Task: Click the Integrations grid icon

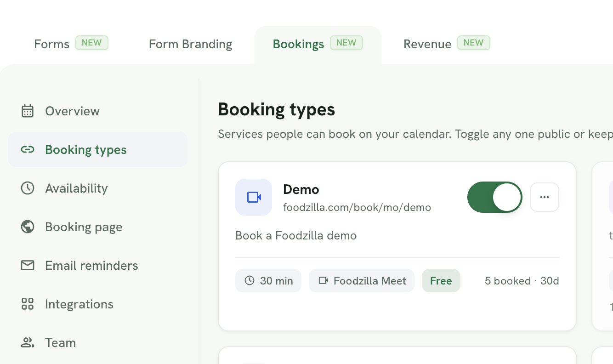Action: click(x=28, y=304)
